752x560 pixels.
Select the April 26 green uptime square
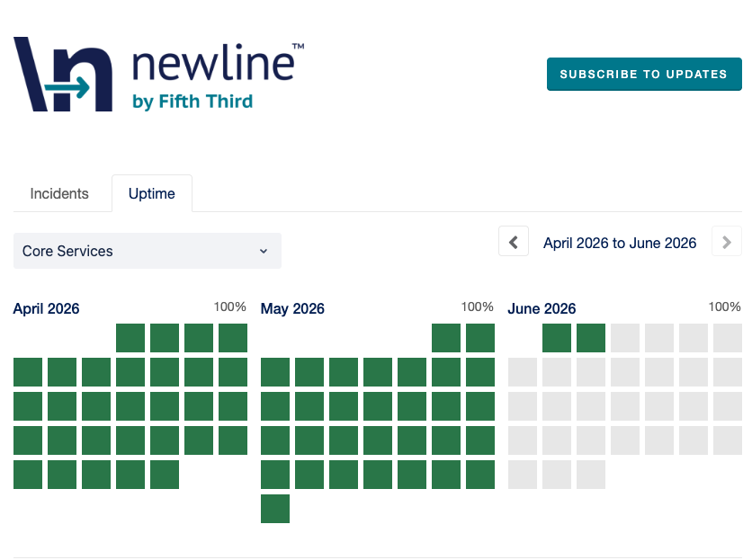coord(28,475)
